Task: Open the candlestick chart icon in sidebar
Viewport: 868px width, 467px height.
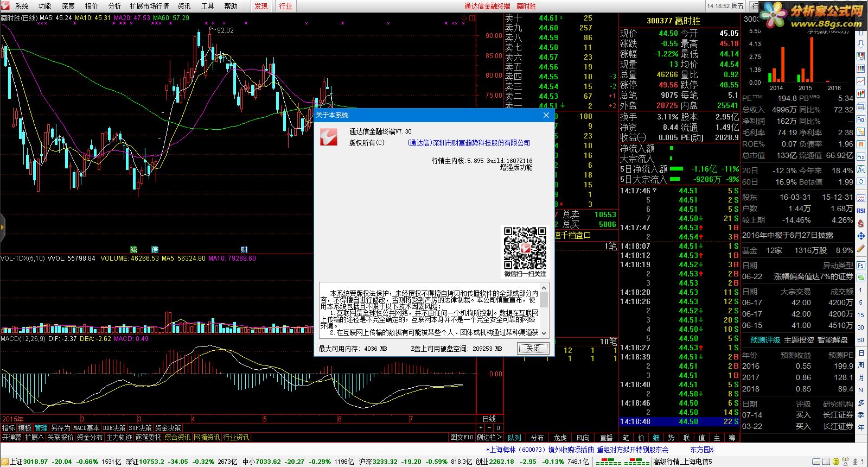Action: (x=861, y=93)
